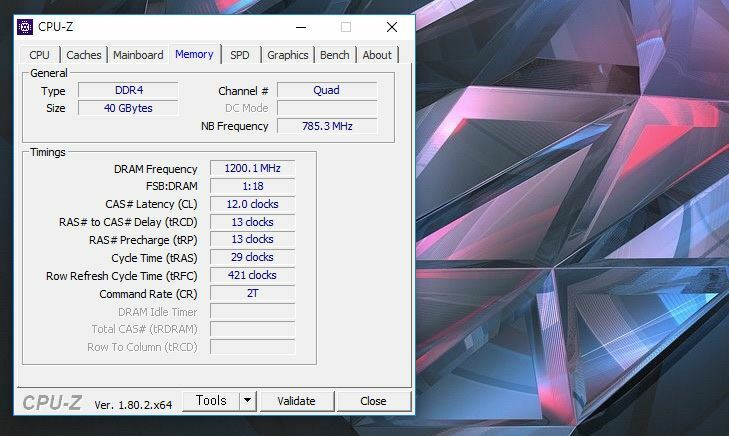The image size is (729, 436).
Task: Open the About tab
Action: 377,55
